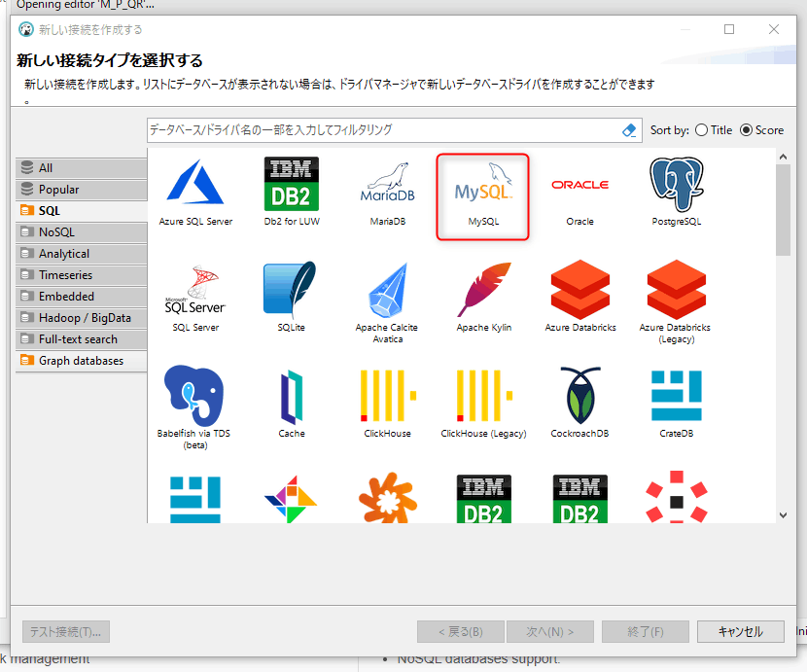Select the MySQL database icon

pos(483,183)
